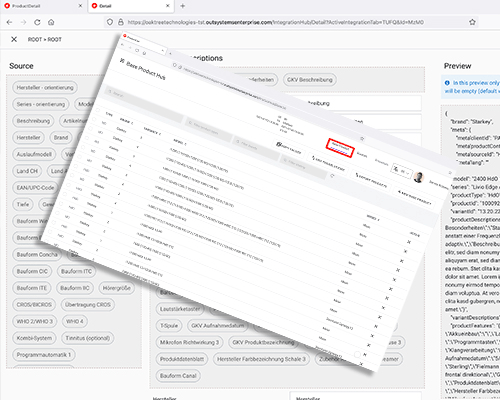Select the Bauform IIC chip
Image resolution: width=500 pixels, height=400 pixels.
click(x=75, y=288)
